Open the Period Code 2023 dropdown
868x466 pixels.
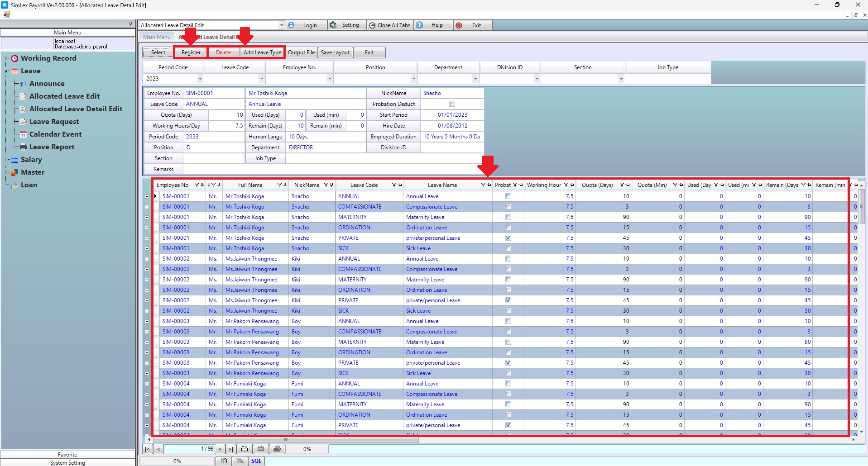point(200,79)
